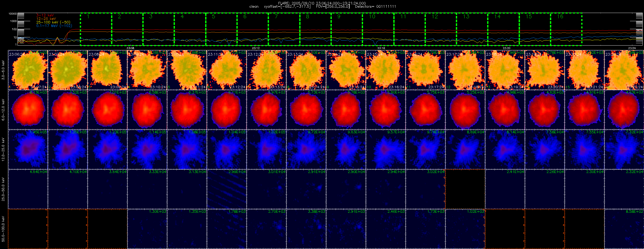Click the 50.0-100.0 keV row label
Viewport: 644px width, 249px height.
(3, 229)
